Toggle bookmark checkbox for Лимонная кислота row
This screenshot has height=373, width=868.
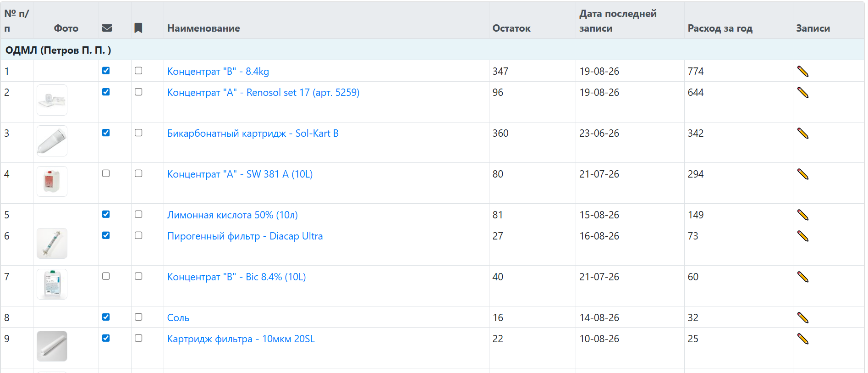[x=138, y=214]
